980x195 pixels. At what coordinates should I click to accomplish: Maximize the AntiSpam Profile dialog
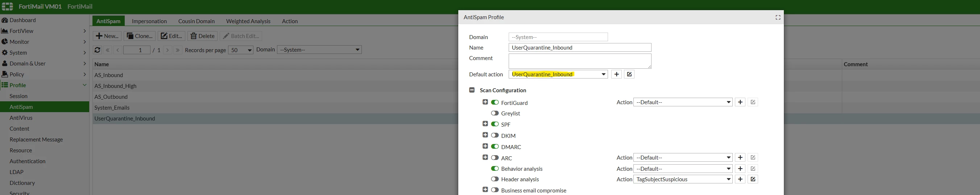pyautogui.click(x=778, y=17)
